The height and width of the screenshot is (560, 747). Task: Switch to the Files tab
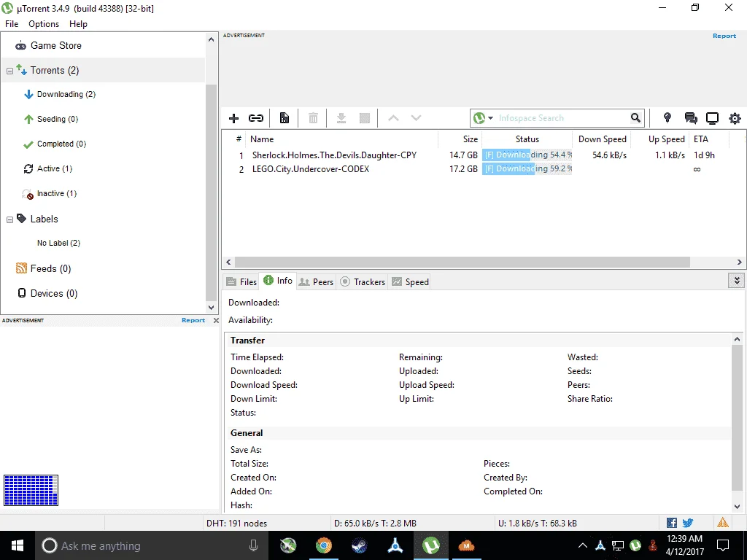(x=241, y=282)
